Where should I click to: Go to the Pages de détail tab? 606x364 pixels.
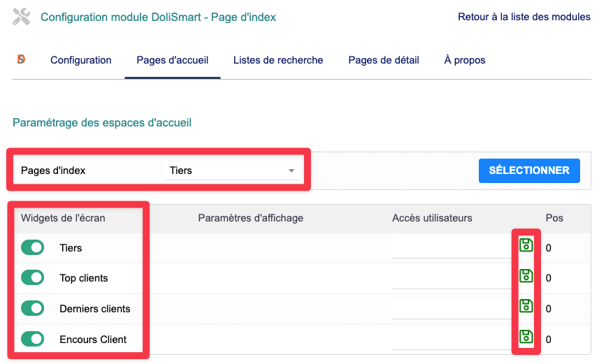coord(384,60)
